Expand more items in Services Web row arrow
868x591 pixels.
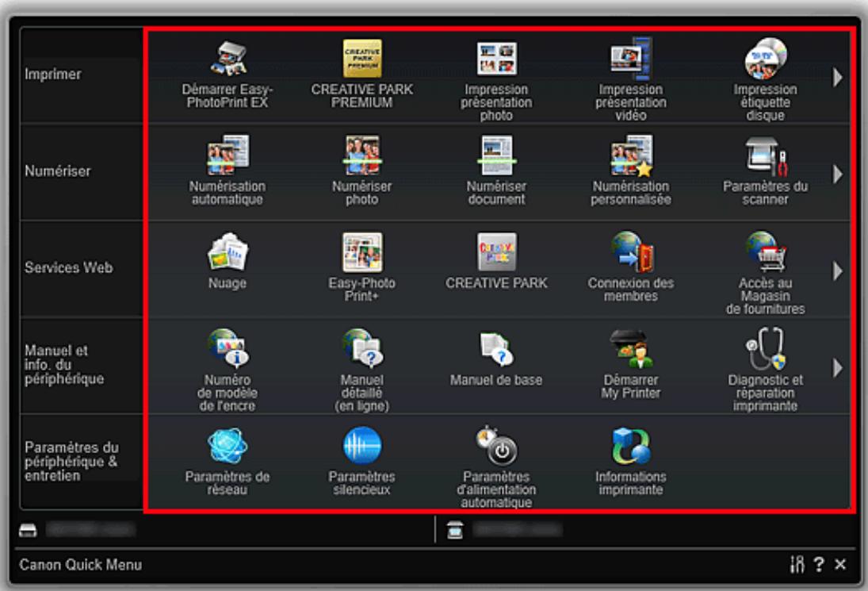838,271
